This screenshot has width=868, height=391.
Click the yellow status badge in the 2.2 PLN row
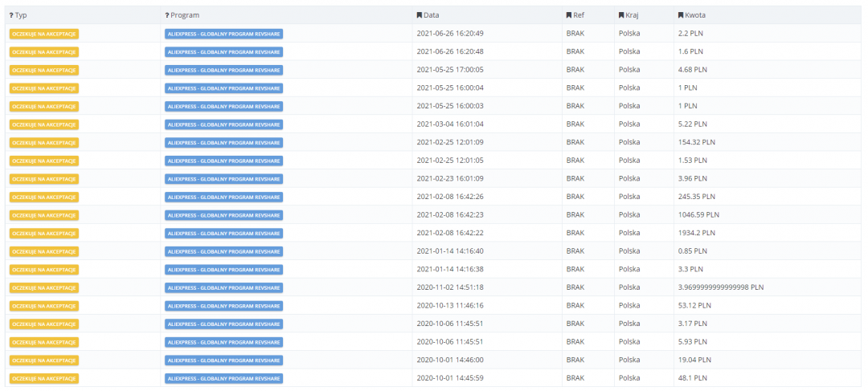(x=44, y=34)
